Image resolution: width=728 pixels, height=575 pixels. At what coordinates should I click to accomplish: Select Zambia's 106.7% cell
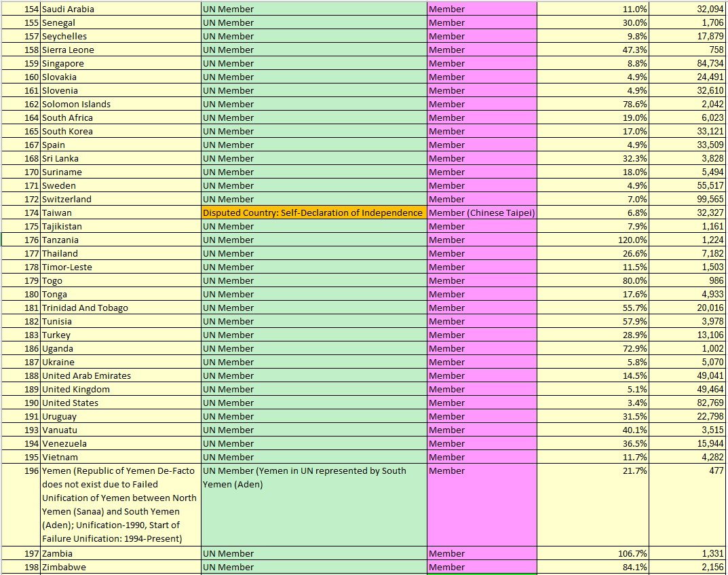[x=592, y=553]
